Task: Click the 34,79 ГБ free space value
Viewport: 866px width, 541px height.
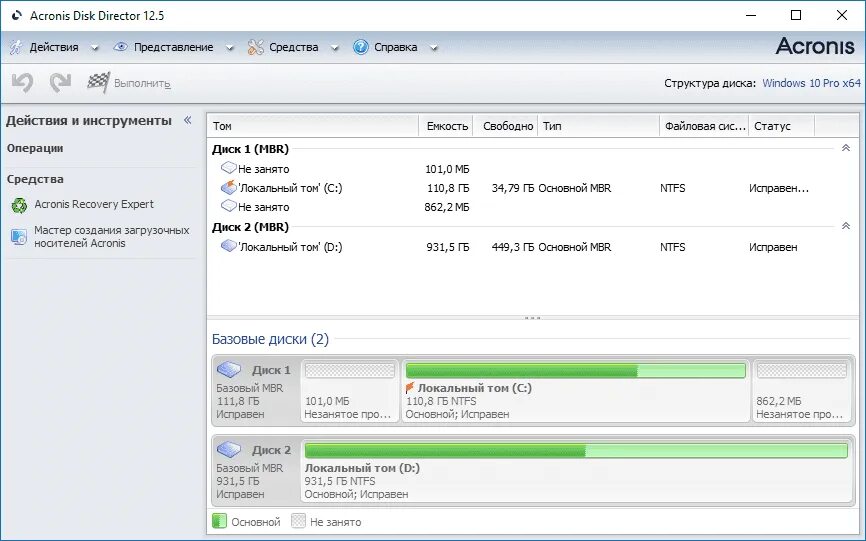Action: tap(513, 188)
